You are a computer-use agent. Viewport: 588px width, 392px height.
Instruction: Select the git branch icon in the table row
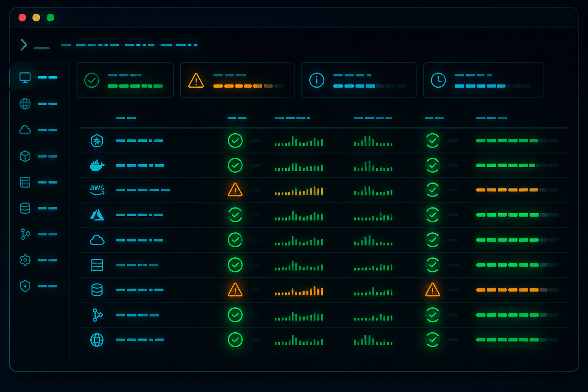coord(97,315)
